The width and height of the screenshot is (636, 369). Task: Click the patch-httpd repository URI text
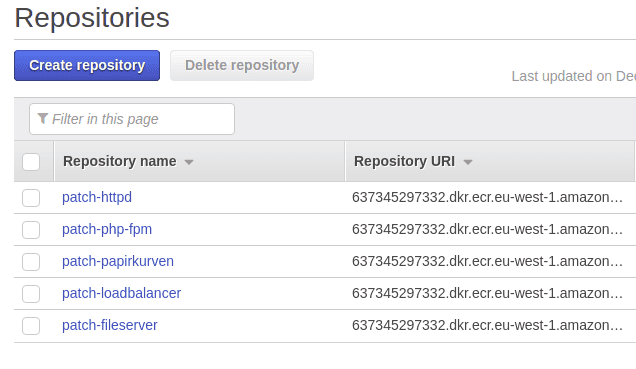[x=487, y=197]
